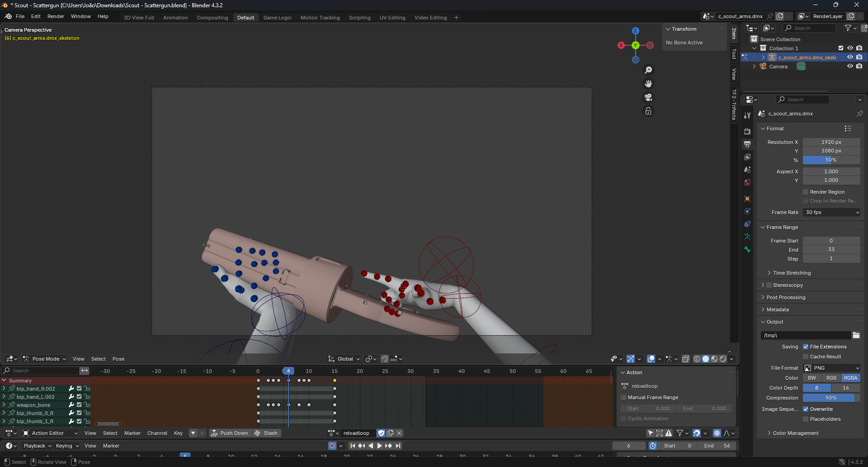This screenshot has width=868, height=467.
Task: Click the Stash button in the Action Editor
Action: [270, 433]
